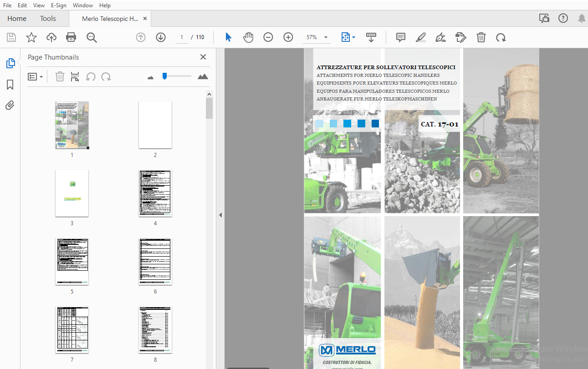Open the help question mark icon
This screenshot has height=369, width=588.
pos(563,18)
